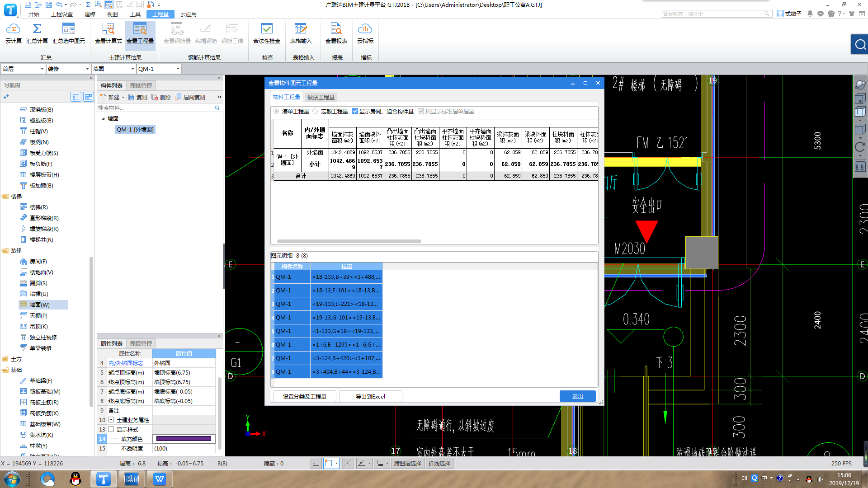Switch to the 做法工程量 tab
The image size is (868, 488).
[321, 97]
